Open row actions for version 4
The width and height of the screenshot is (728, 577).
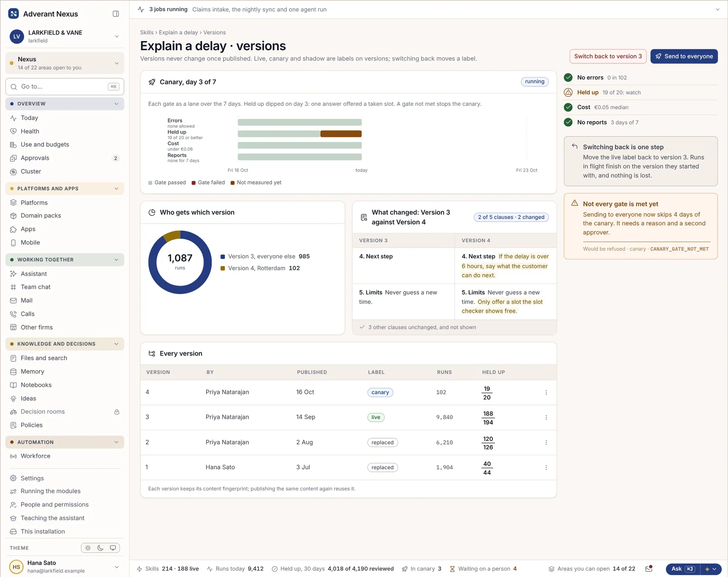(546, 392)
